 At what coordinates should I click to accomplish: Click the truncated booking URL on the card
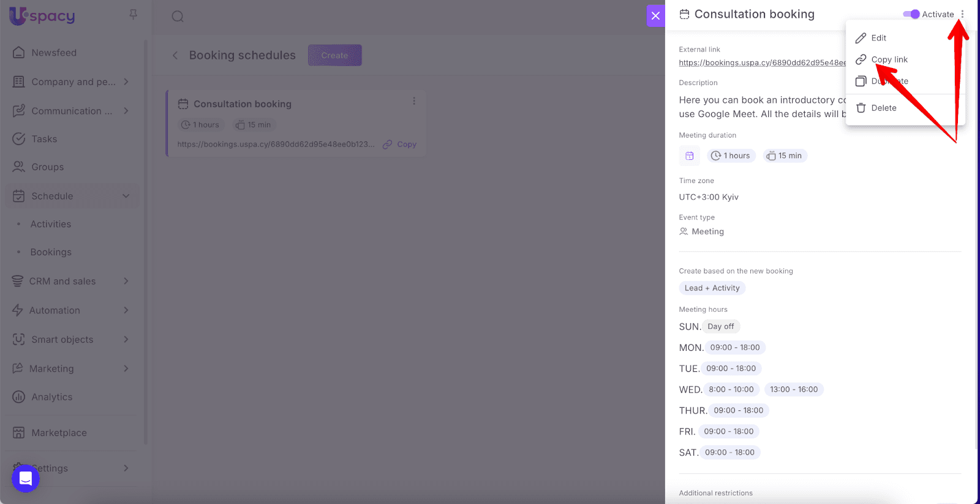pyautogui.click(x=276, y=145)
